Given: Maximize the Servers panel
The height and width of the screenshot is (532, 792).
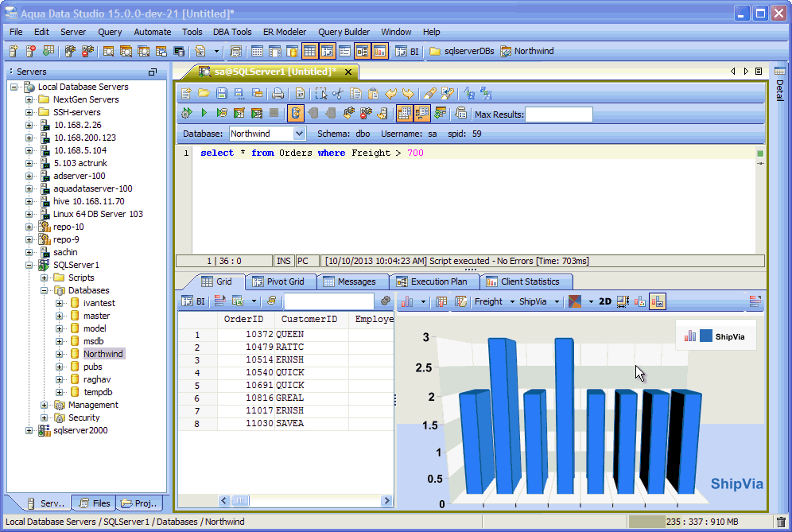Looking at the screenshot, I should (153, 72).
